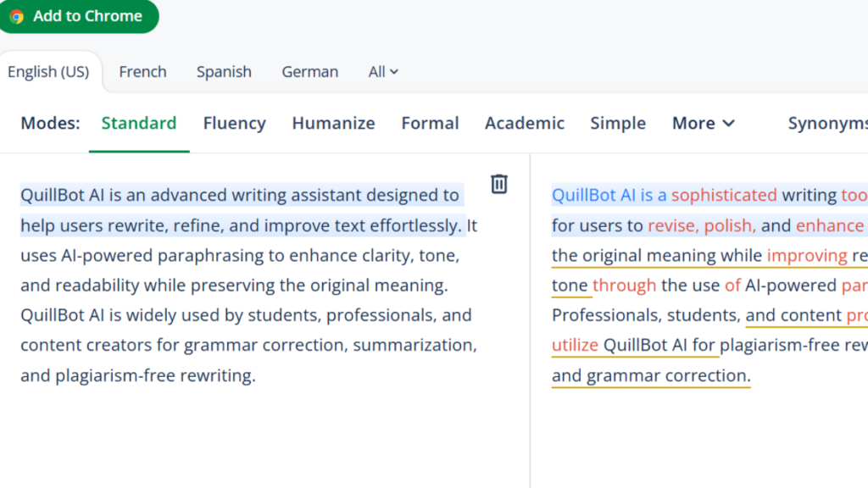Click the highlighted word sophisticated in output
This screenshot has width=868, height=488.
point(725,195)
